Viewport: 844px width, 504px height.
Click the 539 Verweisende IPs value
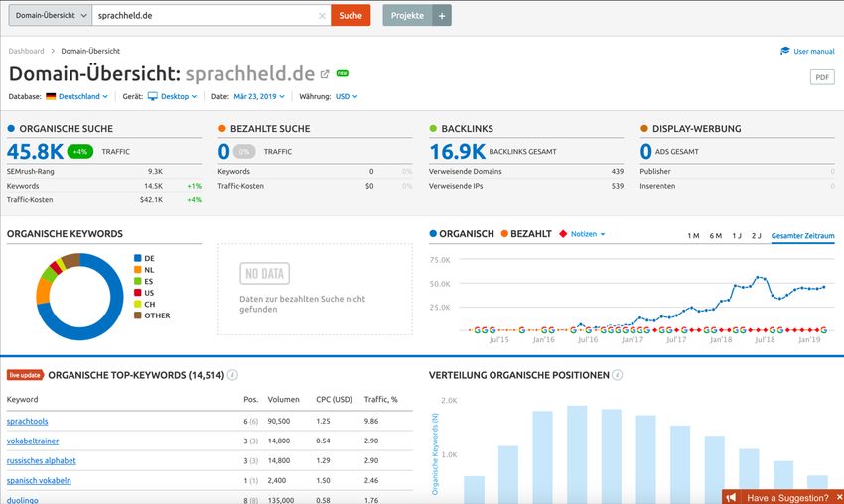[x=618, y=186]
